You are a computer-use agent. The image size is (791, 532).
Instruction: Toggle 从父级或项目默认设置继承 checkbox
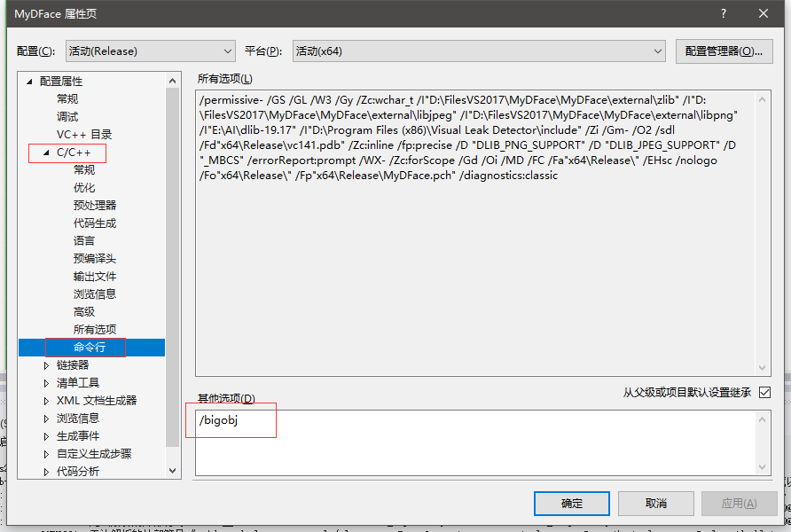pyautogui.click(x=764, y=392)
